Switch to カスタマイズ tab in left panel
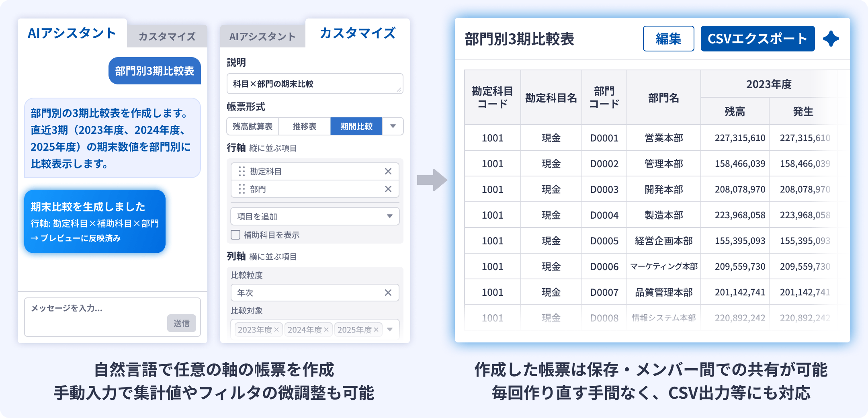 167,37
